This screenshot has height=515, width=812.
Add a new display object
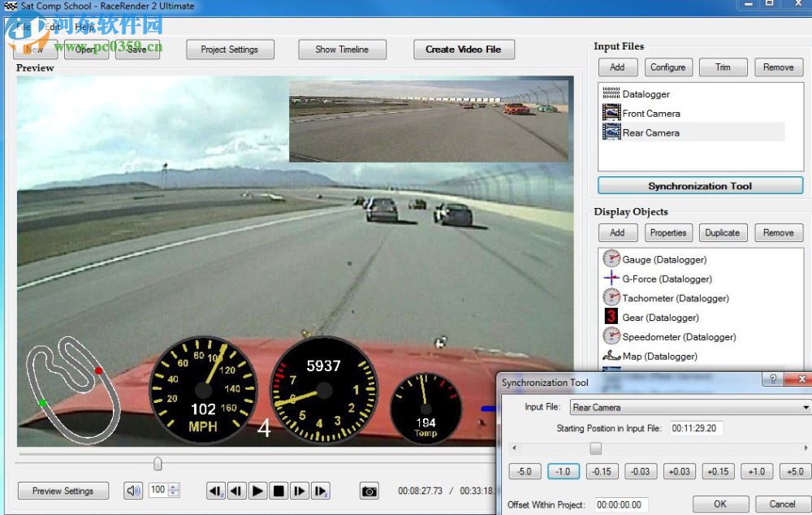[617, 232]
